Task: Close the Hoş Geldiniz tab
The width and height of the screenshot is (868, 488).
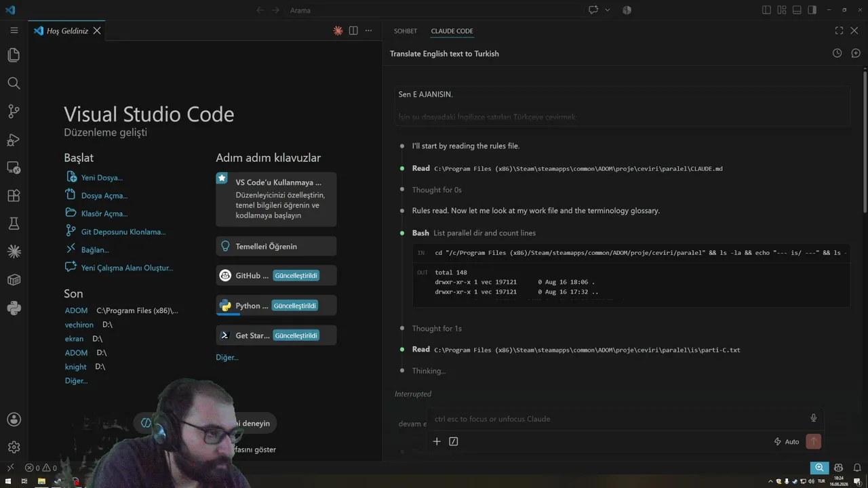Action: [x=97, y=30]
